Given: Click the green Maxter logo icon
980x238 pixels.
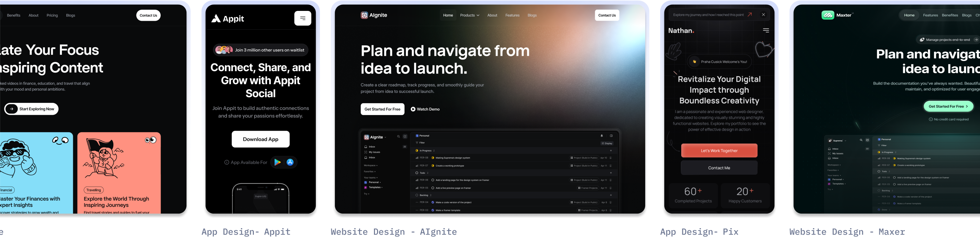Looking at the screenshot, I should (828, 15).
